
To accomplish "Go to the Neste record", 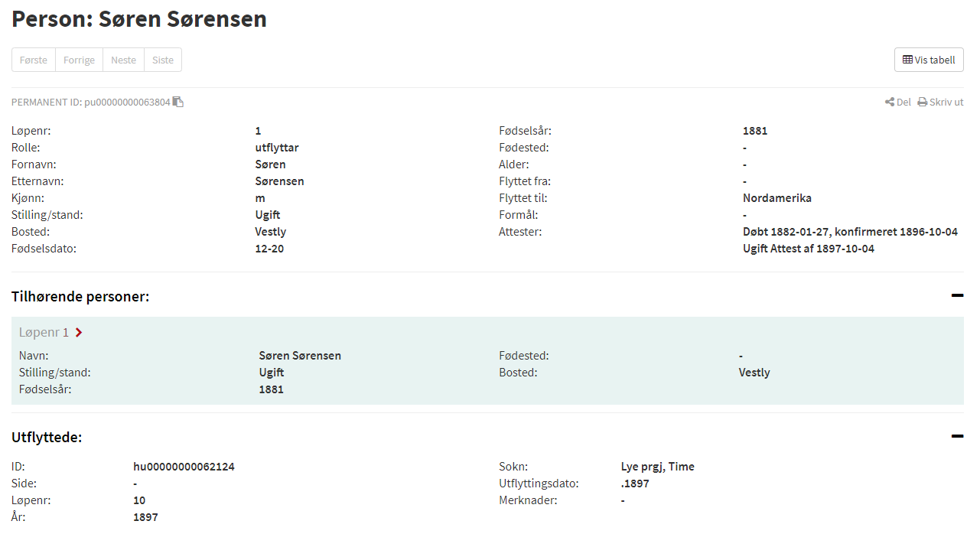I will point(123,60).
